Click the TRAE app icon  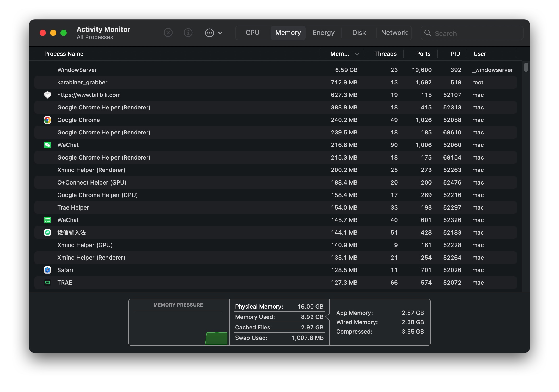pyautogui.click(x=47, y=283)
